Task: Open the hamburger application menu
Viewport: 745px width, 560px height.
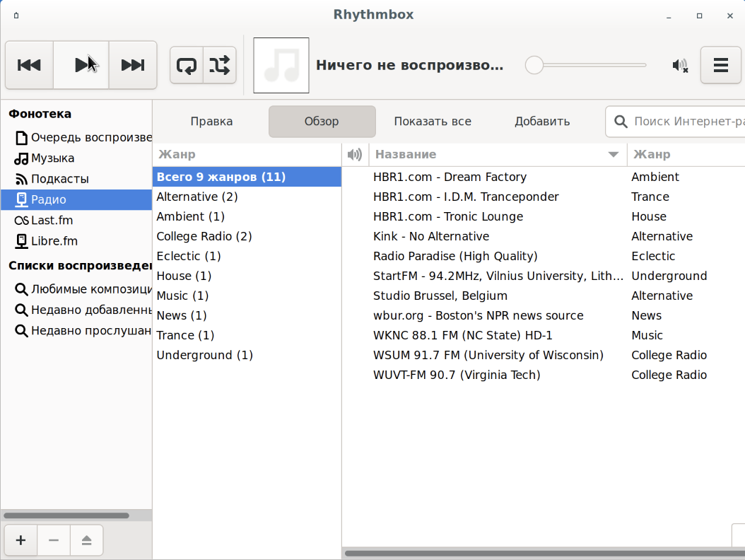Action: coord(720,64)
